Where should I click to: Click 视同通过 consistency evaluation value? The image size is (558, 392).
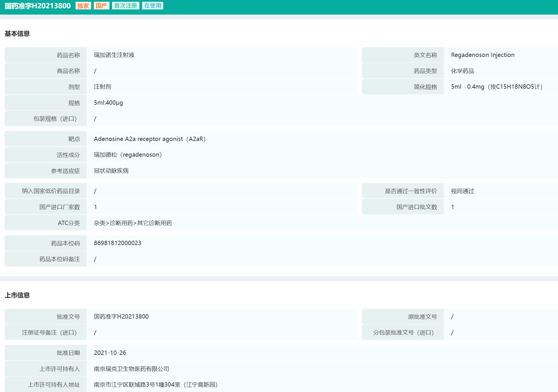[463, 191]
